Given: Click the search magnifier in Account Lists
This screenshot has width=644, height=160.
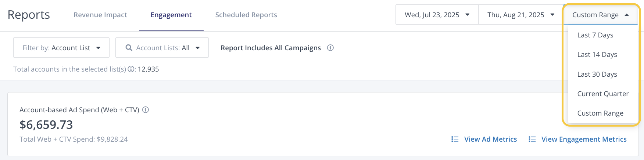Looking at the screenshot, I should coord(129,48).
